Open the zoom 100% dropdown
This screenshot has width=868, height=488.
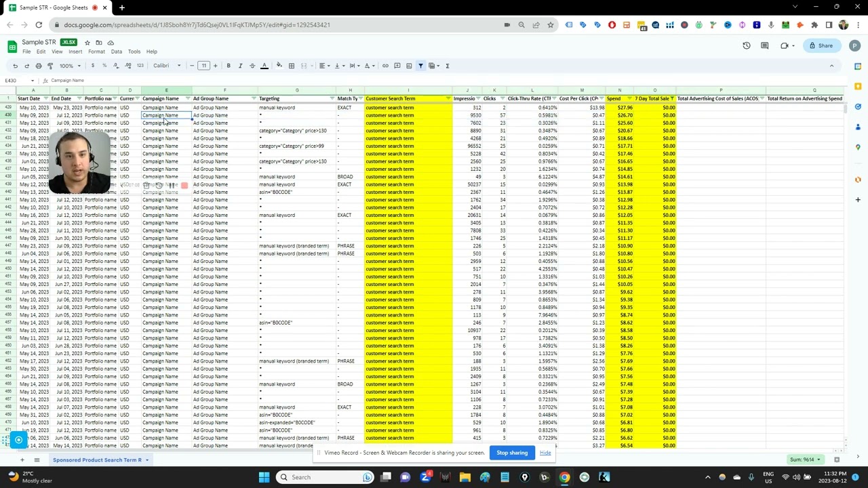pyautogui.click(x=70, y=66)
